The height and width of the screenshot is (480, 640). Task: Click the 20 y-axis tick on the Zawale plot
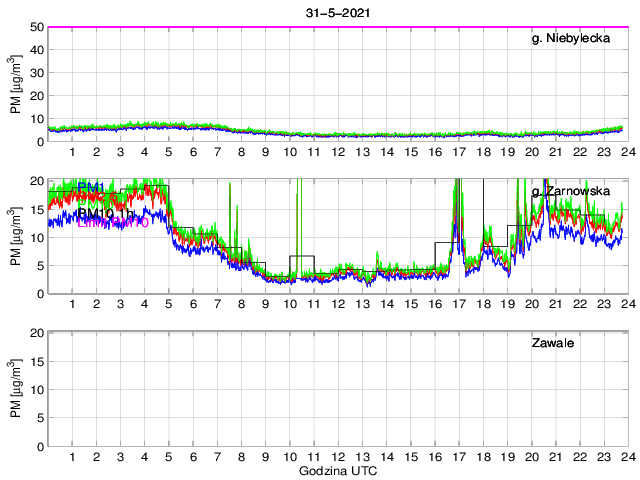pyautogui.click(x=35, y=332)
